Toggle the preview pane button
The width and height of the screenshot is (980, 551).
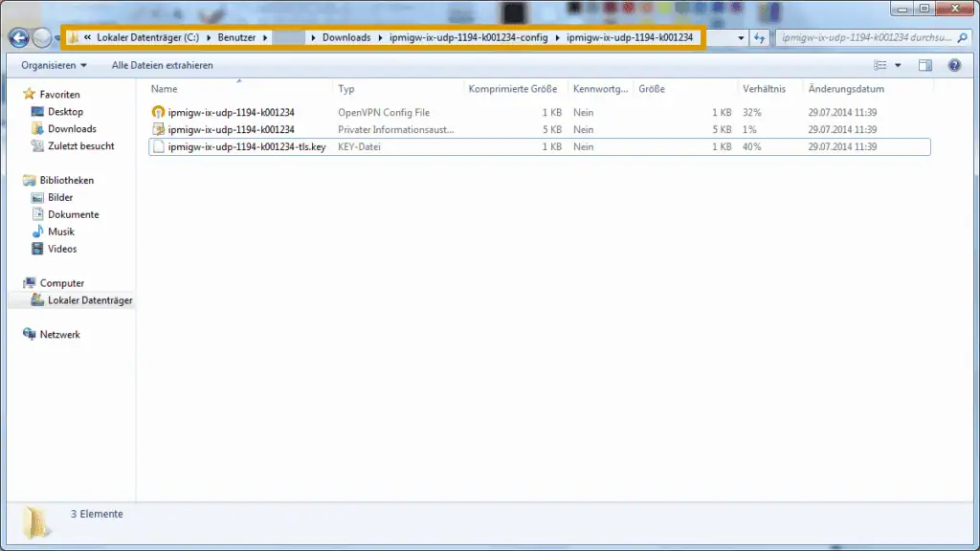coord(925,65)
